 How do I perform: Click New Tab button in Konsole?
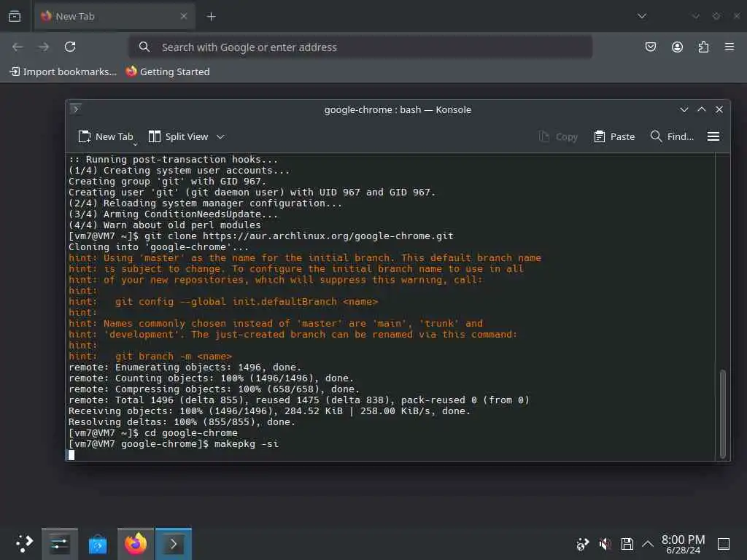pos(105,136)
